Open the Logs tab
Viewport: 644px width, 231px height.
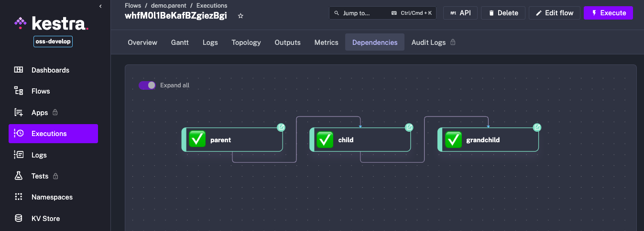(x=210, y=42)
